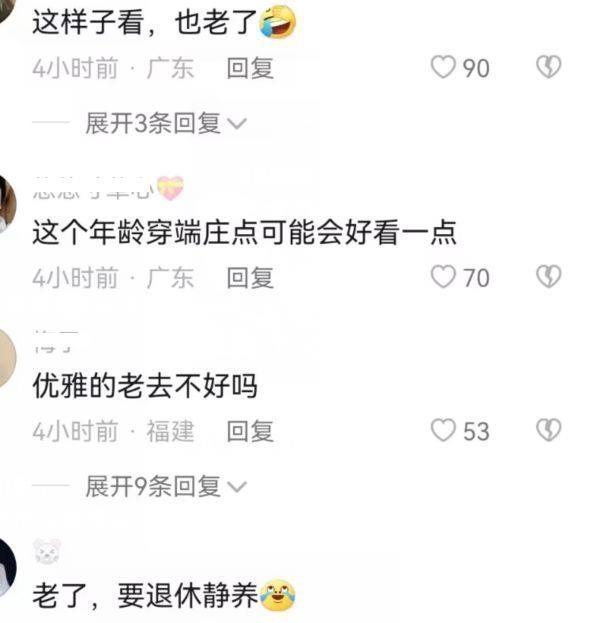Screen dimensions: 592x623
Task: Open avatar of 老了，要退休静养 commenter
Action: (6, 567)
